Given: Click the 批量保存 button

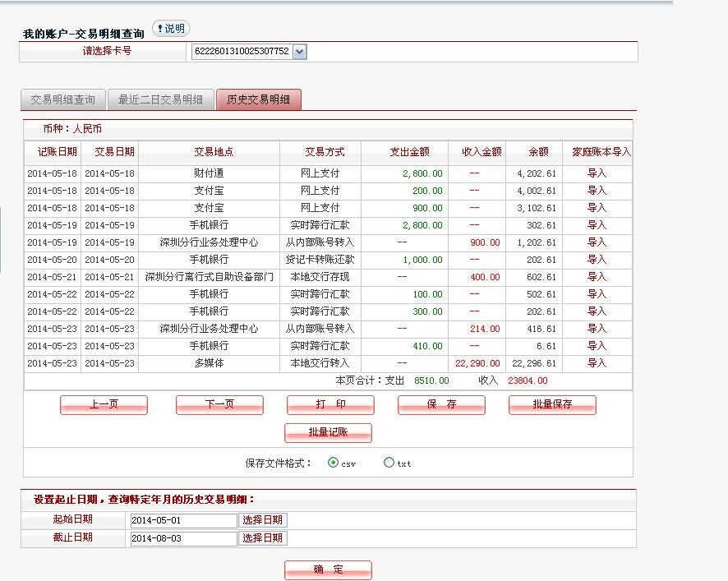Looking at the screenshot, I should point(552,404).
